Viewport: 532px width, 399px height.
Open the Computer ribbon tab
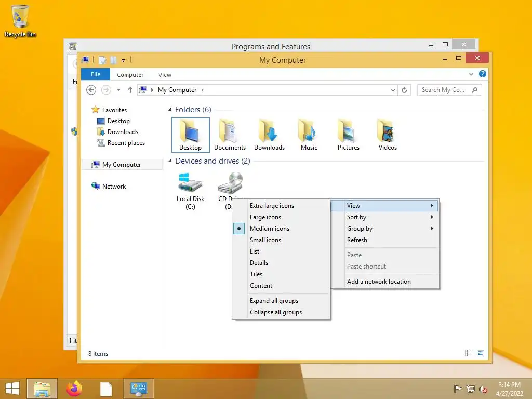point(130,75)
